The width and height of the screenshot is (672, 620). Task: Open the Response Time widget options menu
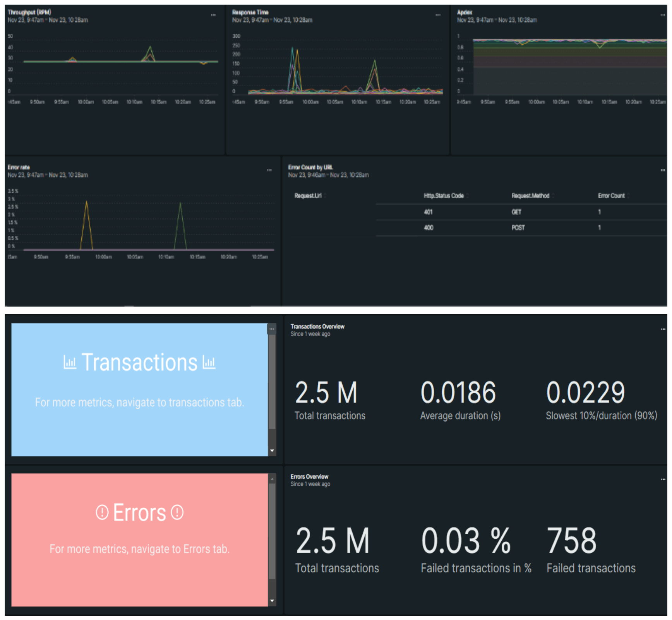(x=438, y=15)
